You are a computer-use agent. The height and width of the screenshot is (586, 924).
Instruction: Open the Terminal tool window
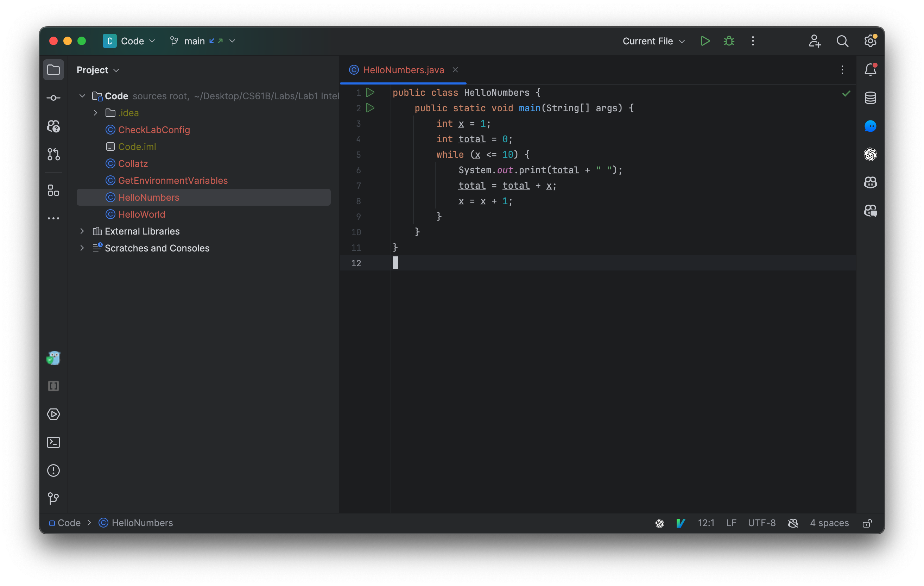tap(53, 442)
